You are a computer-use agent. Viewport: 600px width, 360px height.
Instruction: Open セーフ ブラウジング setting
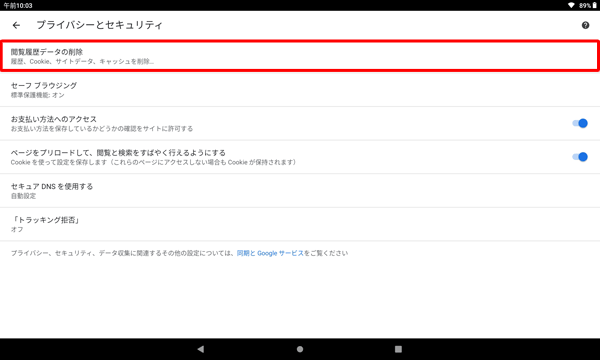click(x=300, y=90)
